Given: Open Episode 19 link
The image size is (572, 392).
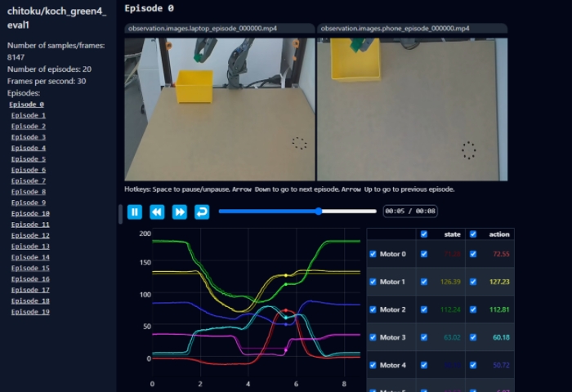Looking at the screenshot, I should click(x=30, y=311).
